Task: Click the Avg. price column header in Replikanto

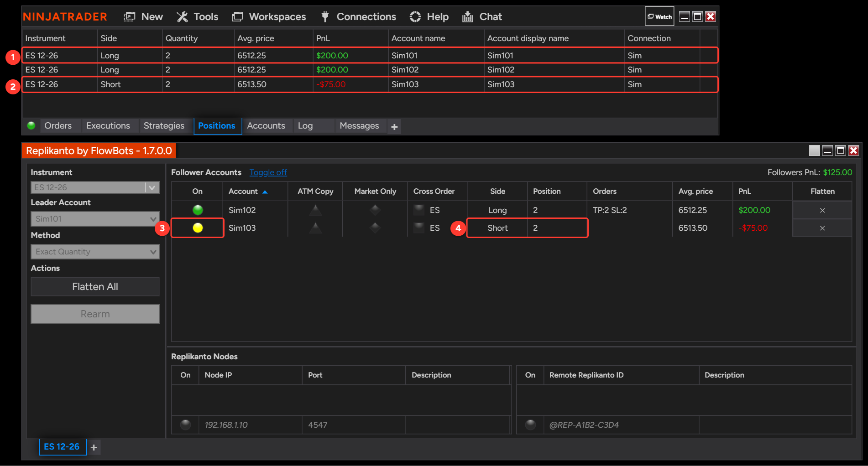Action: [702, 192]
